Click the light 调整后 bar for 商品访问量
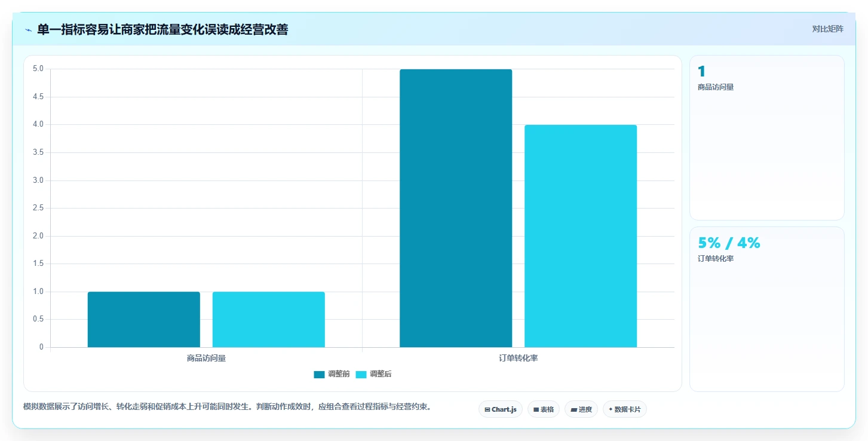Image resolution: width=868 pixels, height=441 pixels. click(x=269, y=319)
